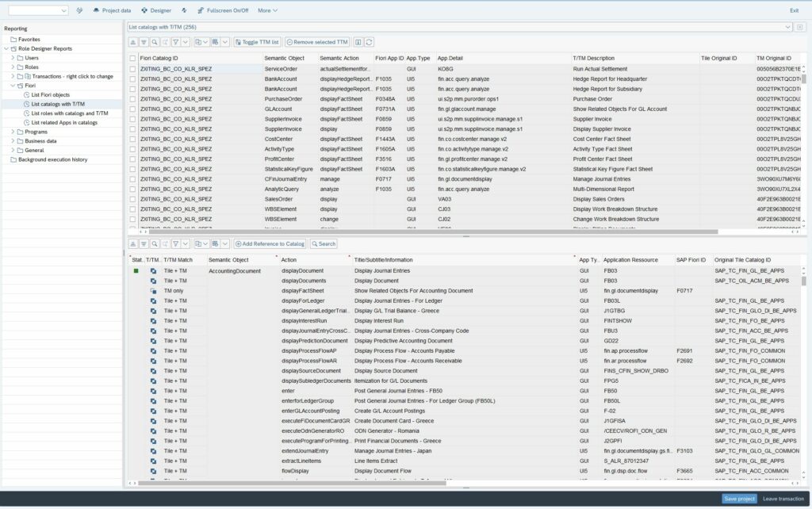Click the column view icon beside Remove selected TTM

[x=358, y=42]
